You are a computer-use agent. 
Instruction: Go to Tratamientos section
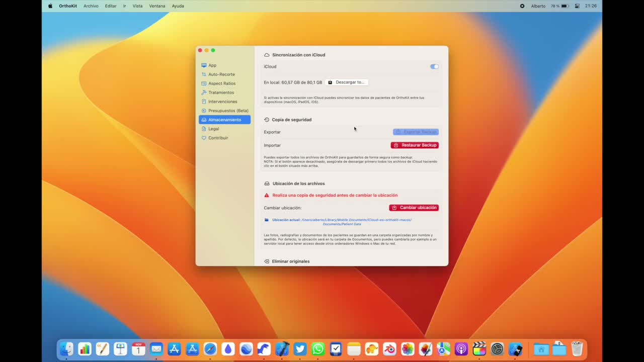pos(224,93)
